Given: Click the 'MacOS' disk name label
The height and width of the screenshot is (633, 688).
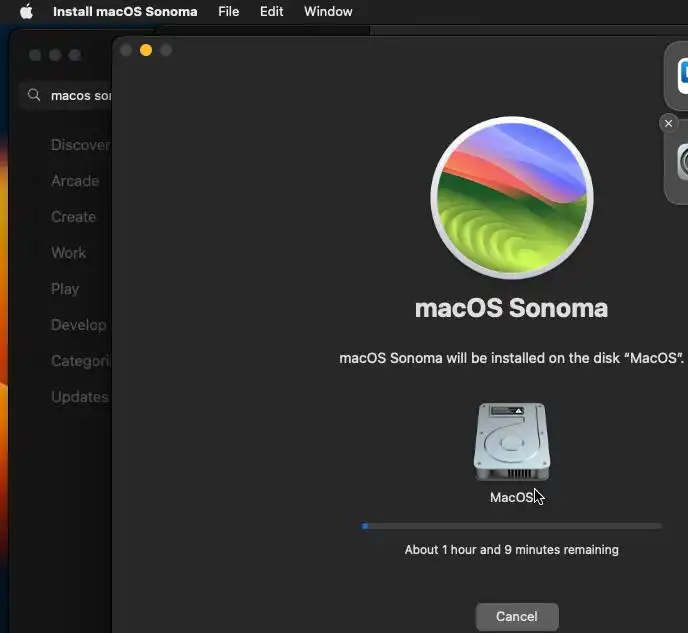Looking at the screenshot, I should 512,497.
